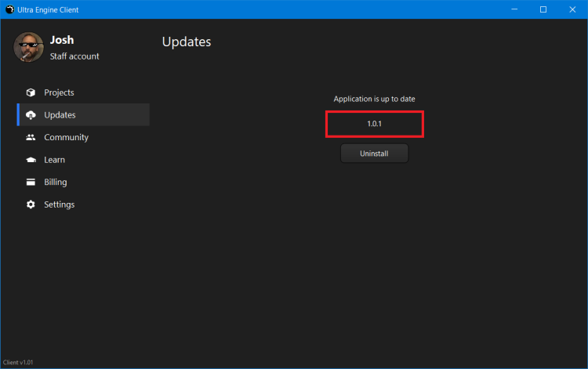Open Josh's profile avatar picture
The width and height of the screenshot is (588, 369).
28,47
